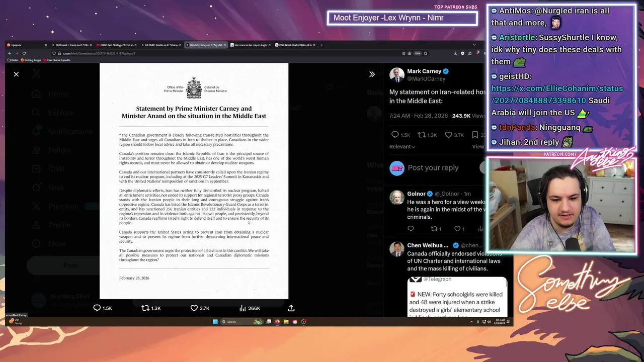Click the reply icon in Mark Carney's tweet panel
Viewport: 644px width, 362px height.
[395, 135]
